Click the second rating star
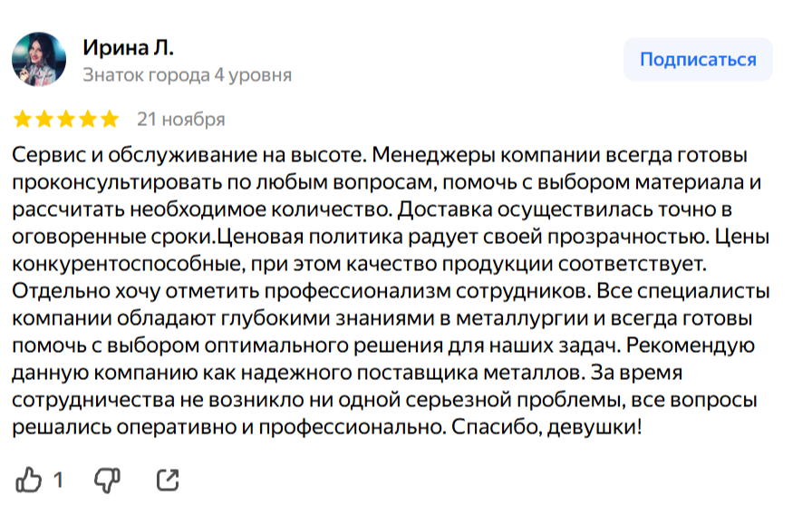The height and width of the screenshot is (506, 812). 44,119
